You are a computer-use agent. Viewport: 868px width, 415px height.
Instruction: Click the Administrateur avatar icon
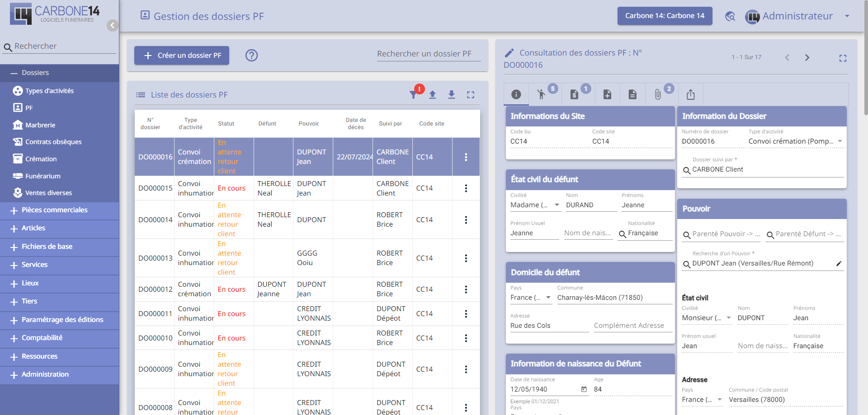752,17
